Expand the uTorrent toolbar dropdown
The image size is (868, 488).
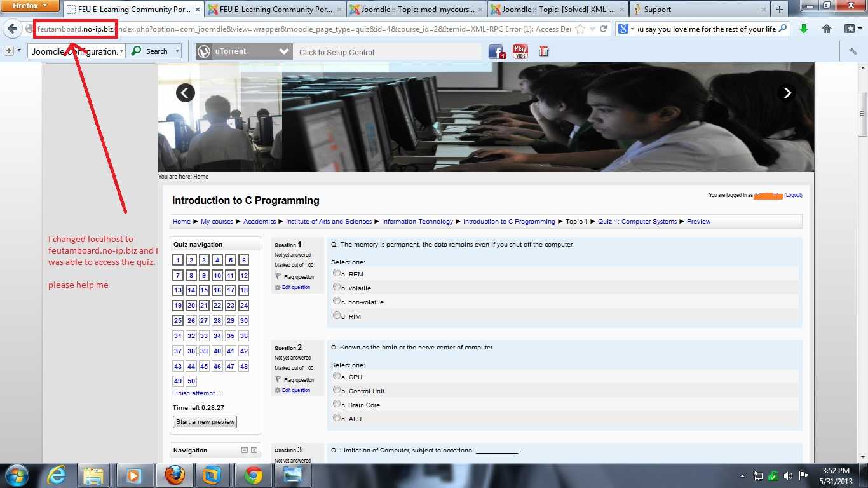284,52
